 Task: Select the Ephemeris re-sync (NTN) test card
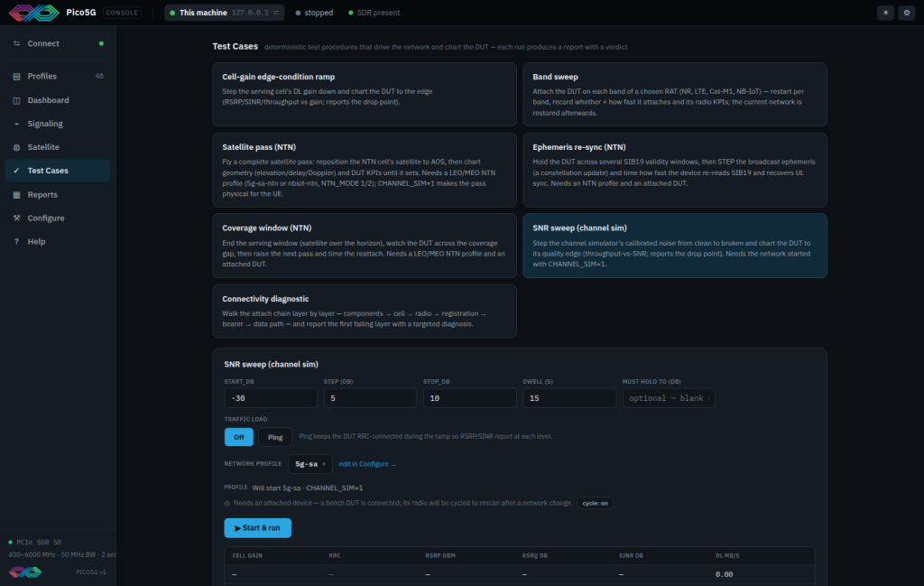pos(675,170)
